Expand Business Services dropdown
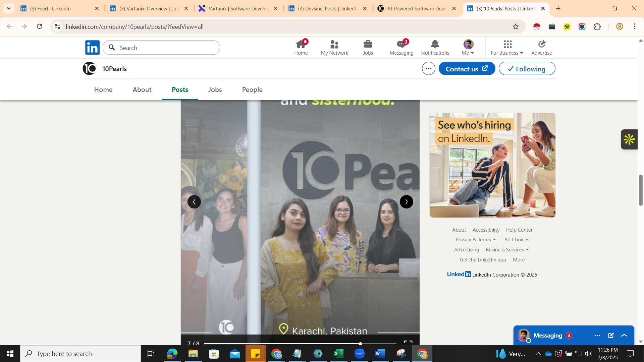Screen dimensions: 644x362 tap(507, 250)
